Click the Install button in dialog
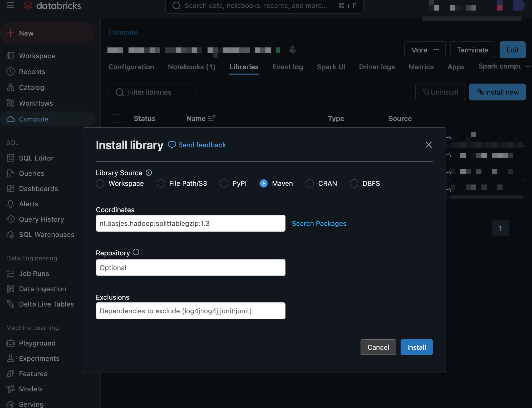This screenshot has height=408, width=532. [x=417, y=347]
